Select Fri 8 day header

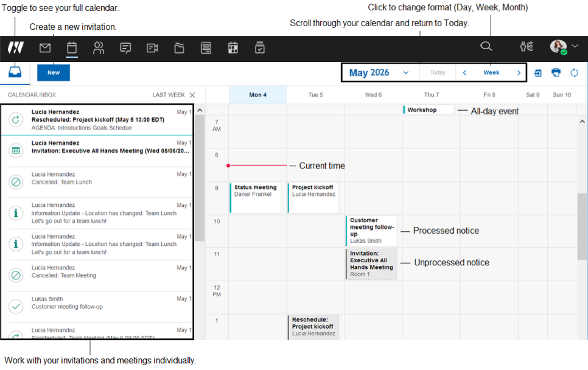489,95
